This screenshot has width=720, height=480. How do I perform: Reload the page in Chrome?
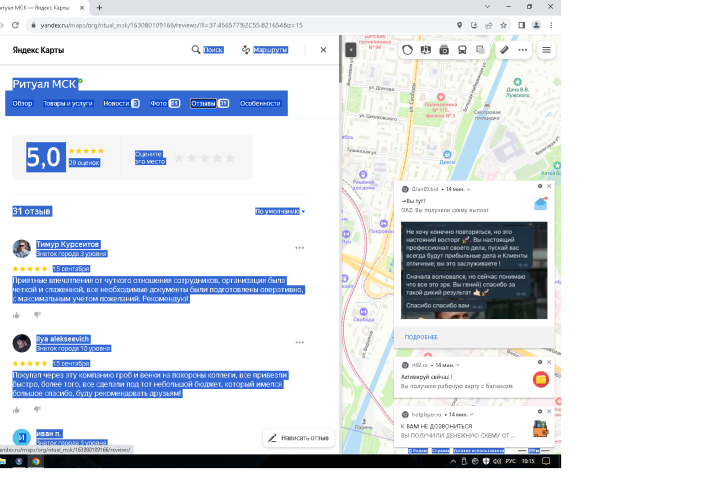click(x=15, y=25)
